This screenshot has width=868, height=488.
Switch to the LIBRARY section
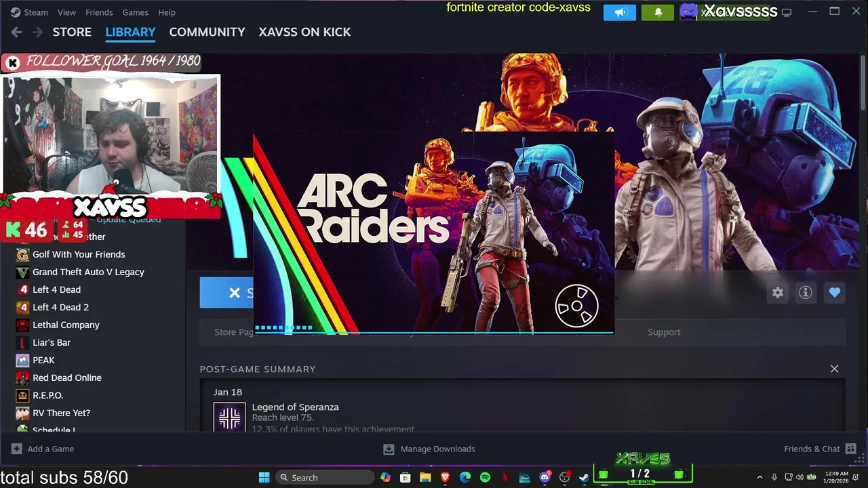tap(130, 32)
